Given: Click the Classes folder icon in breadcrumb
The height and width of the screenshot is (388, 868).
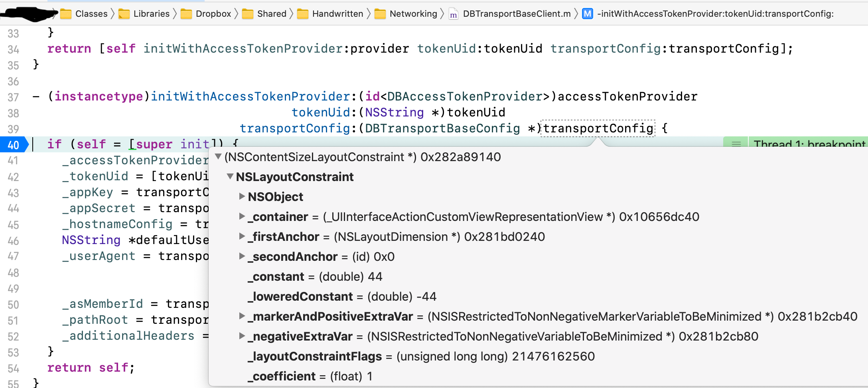Looking at the screenshot, I should 66,14.
